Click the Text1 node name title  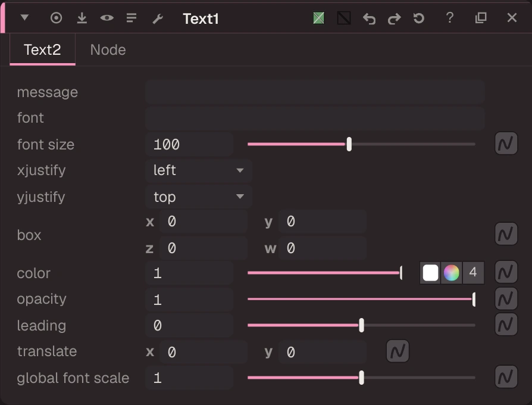click(201, 18)
